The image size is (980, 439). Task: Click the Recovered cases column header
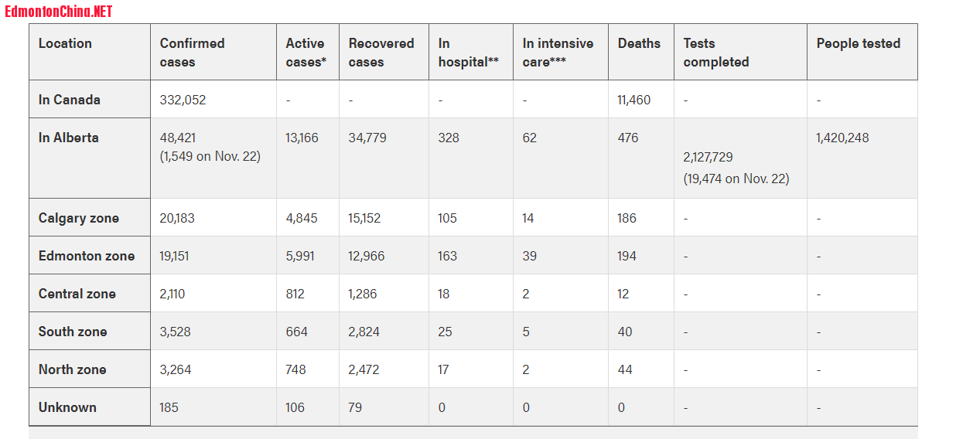pyautogui.click(x=381, y=53)
